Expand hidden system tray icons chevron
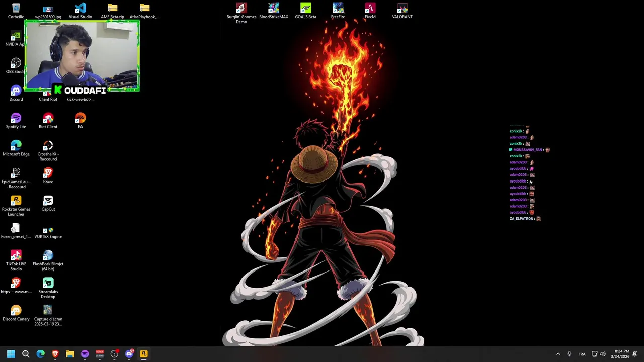This screenshot has width=644, height=362. click(558, 354)
